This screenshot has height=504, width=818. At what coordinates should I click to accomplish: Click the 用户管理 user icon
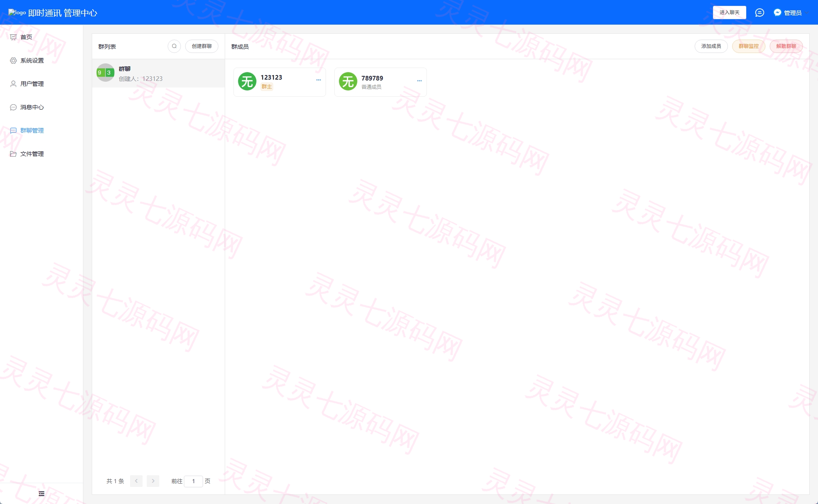[13, 84]
